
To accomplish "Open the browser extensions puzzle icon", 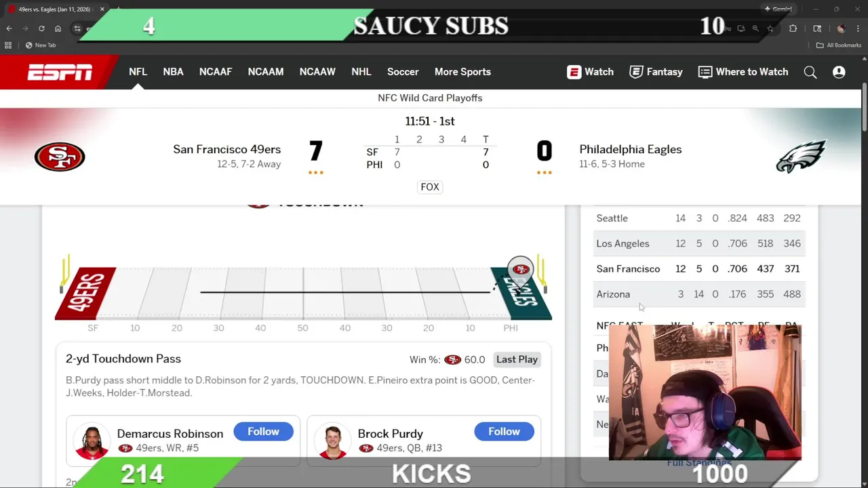I will [793, 28].
